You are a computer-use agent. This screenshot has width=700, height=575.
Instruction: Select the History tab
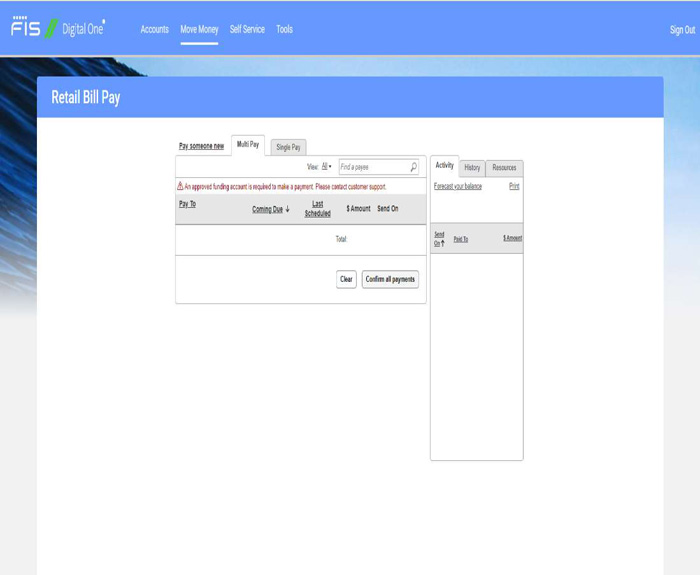point(472,168)
